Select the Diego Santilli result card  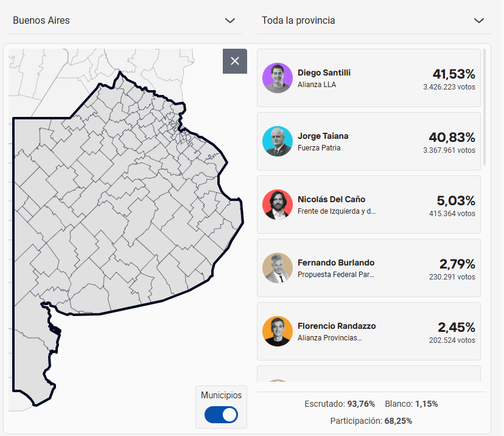pos(368,78)
